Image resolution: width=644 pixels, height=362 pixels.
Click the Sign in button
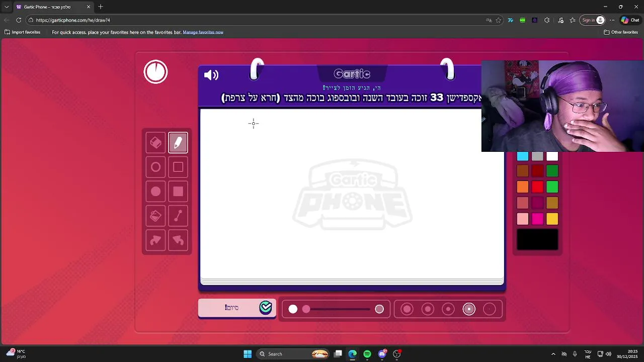593,20
